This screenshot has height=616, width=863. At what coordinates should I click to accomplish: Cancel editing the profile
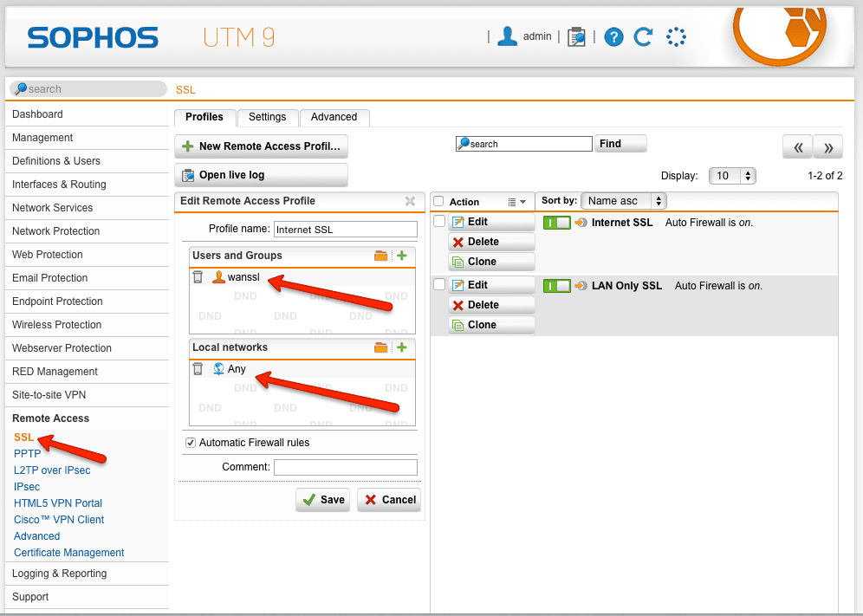pyautogui.click(x=389, y=500)
